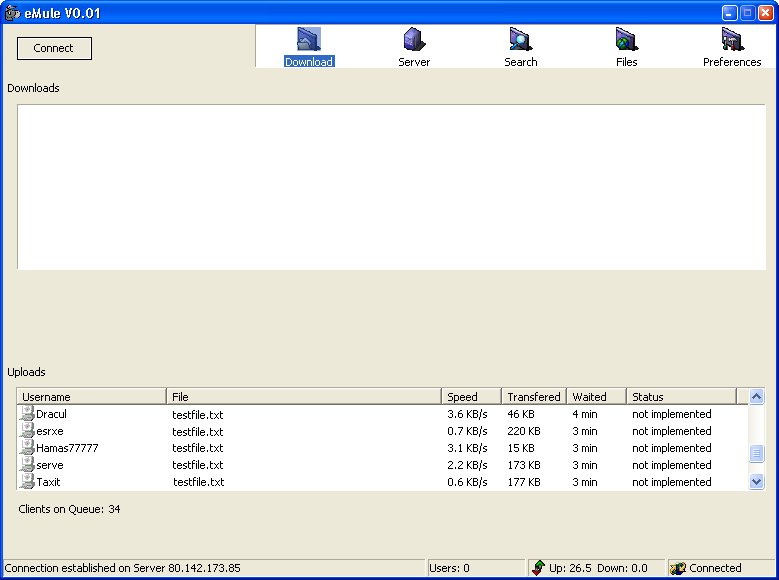Select the Taxit username row
Viewport: 779px width, 580px height.
[48, 482]
